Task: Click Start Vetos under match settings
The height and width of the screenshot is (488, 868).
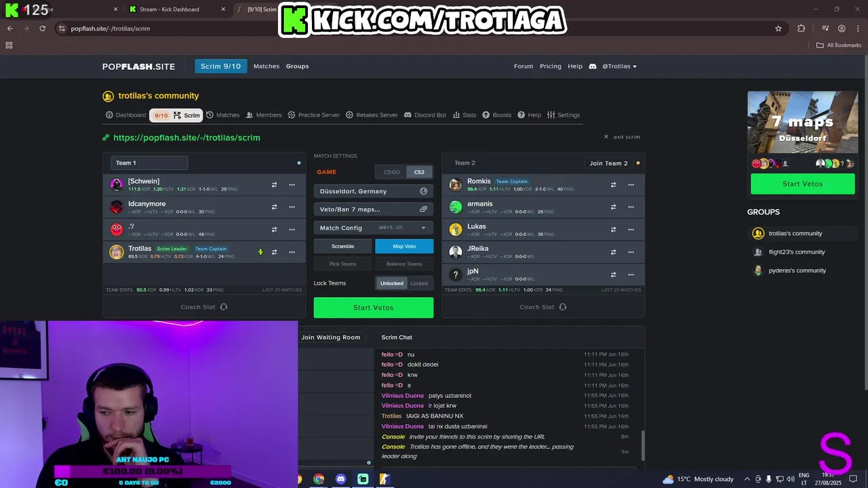Action: point(374,308)
